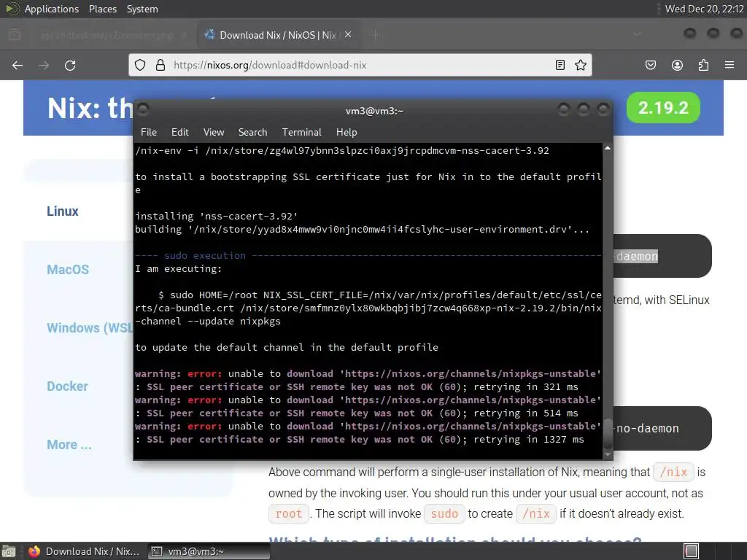Select the More ... option in sidebar

pyautogui.click(x=69, y=445)
